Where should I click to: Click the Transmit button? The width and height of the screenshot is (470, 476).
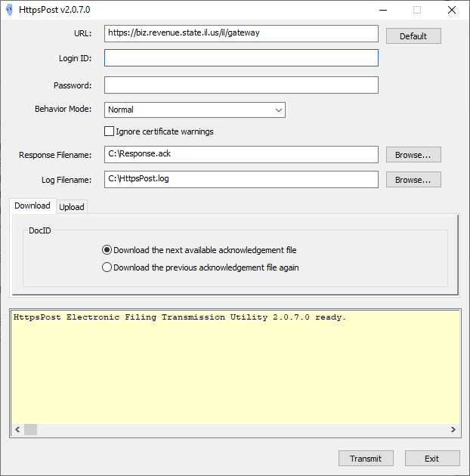(x=366, y=459)
